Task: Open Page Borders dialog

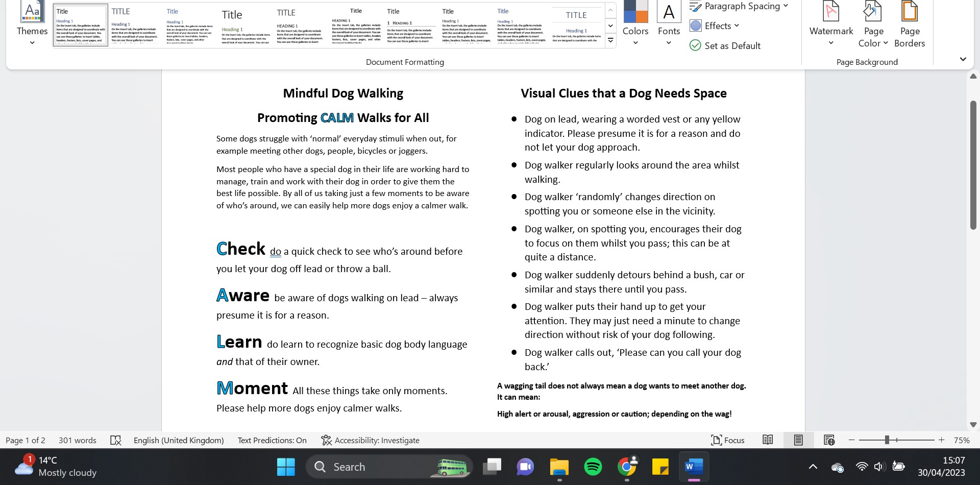Action: [x=910, y=24]
